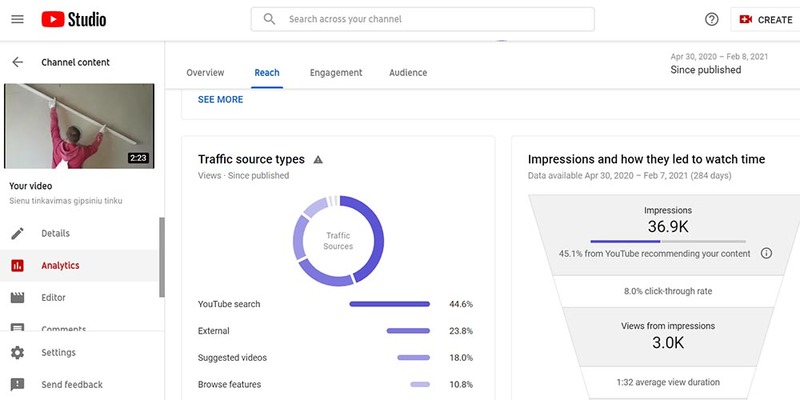Viewport: 800px width, 400px height.
Task: Click the info icon beside YouTube recommending text
Action: (x=766, y=254)
